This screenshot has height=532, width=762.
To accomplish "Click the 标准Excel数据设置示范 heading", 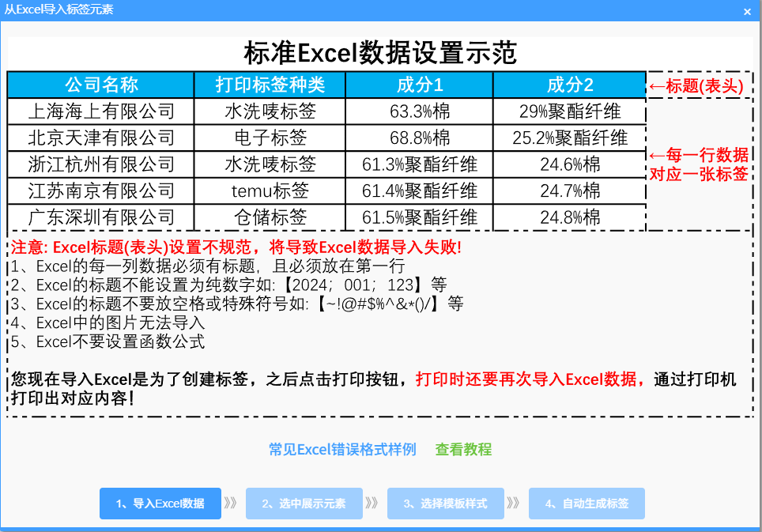I will click(380, 53).
